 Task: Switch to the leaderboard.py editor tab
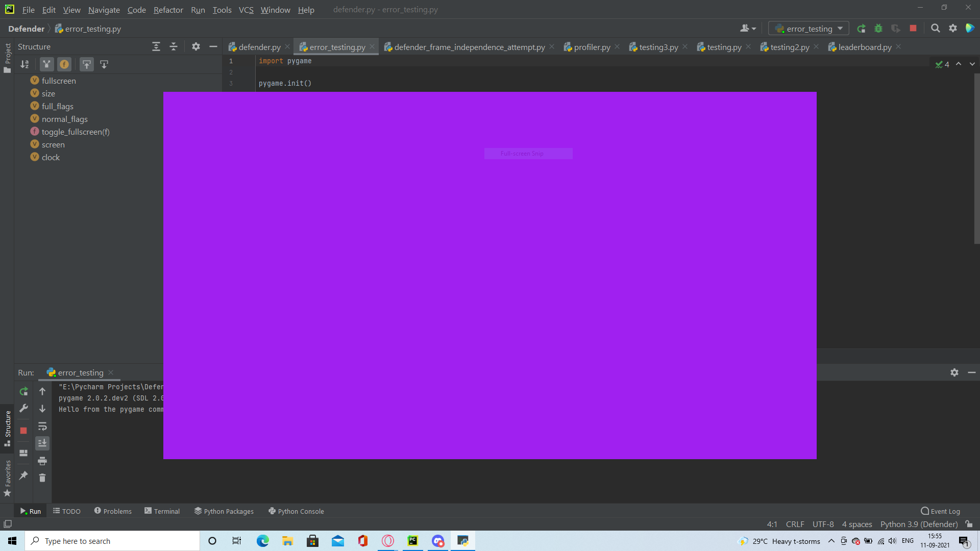(x=865, y=47)
